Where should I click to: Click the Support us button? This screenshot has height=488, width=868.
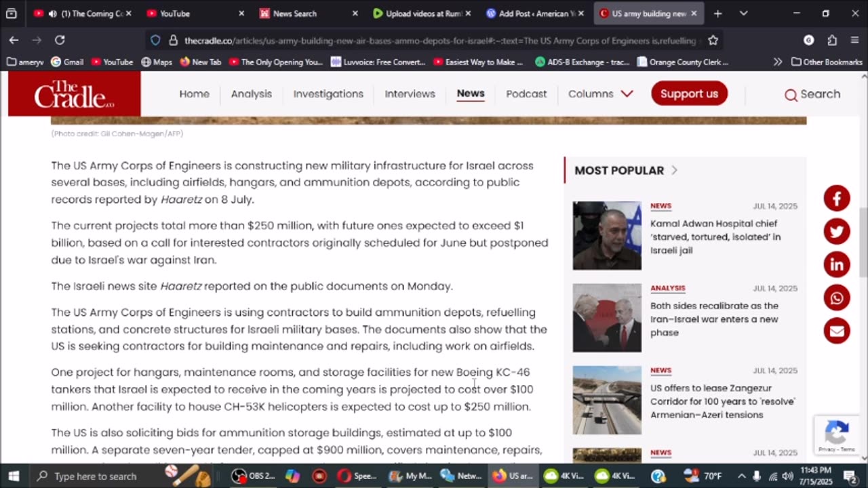[689, 94]
